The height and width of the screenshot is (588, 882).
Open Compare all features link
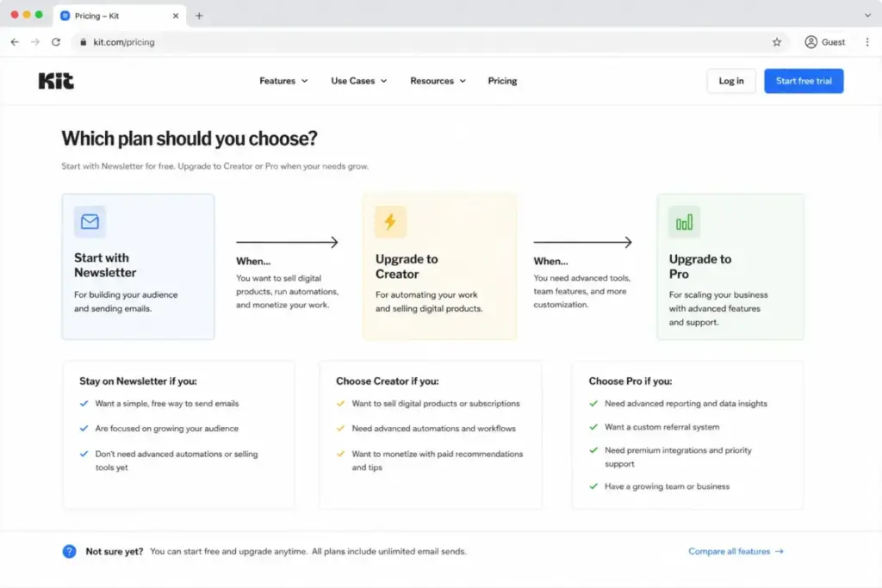(736, 552)
